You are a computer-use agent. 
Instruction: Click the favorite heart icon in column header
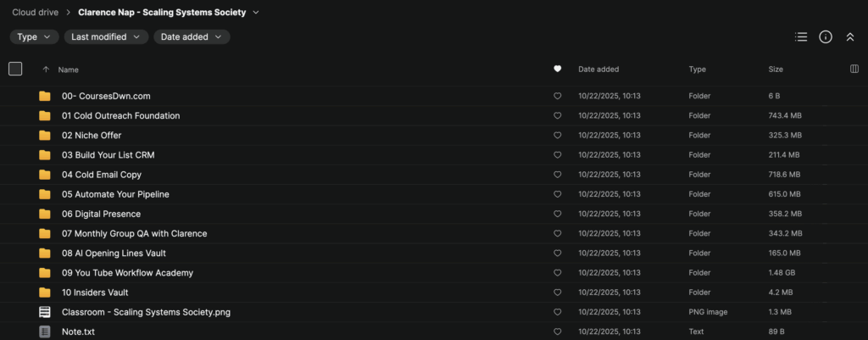[557, 69]
